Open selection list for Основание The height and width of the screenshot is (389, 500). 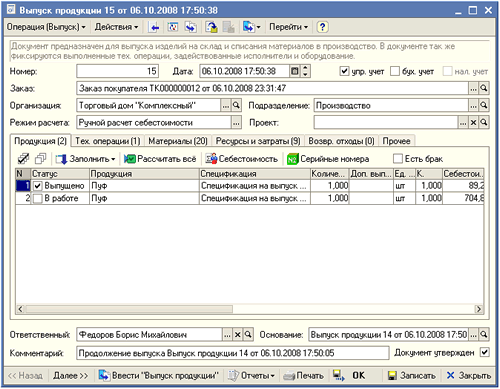473,335
